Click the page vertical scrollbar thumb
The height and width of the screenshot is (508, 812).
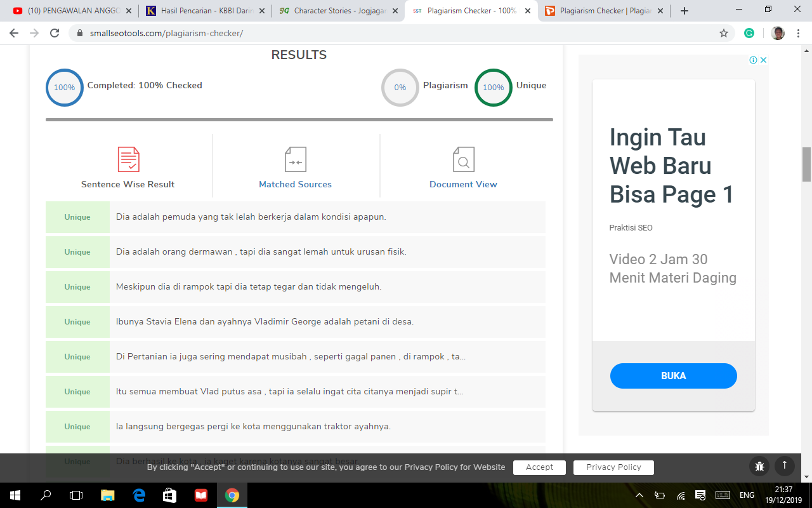pyautogui.click(x=806, y=164)
